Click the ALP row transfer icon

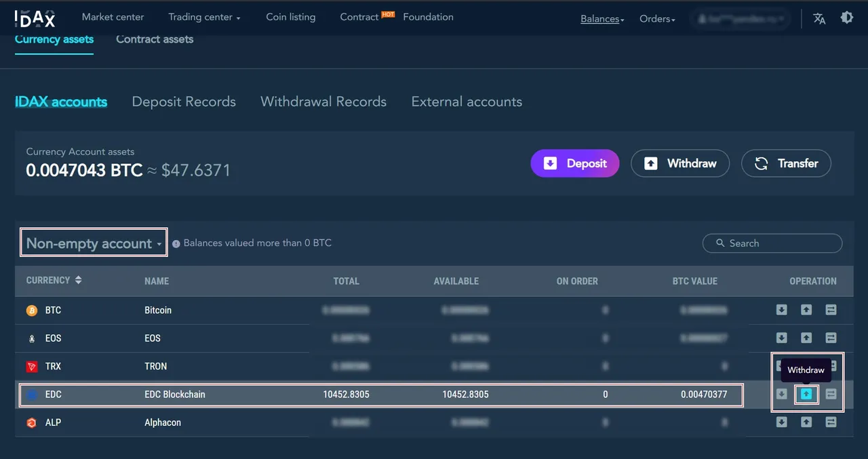tap(831, 422)
